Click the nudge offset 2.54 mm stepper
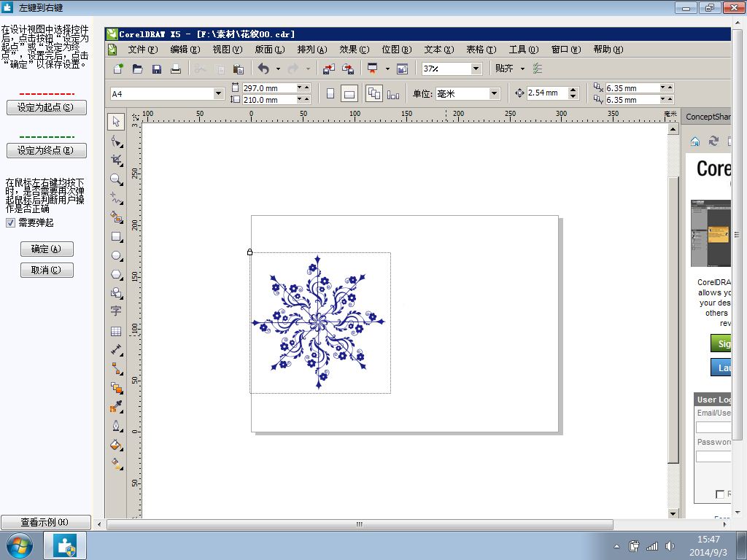This screenshot has width=747, height=560. (573, 93)
